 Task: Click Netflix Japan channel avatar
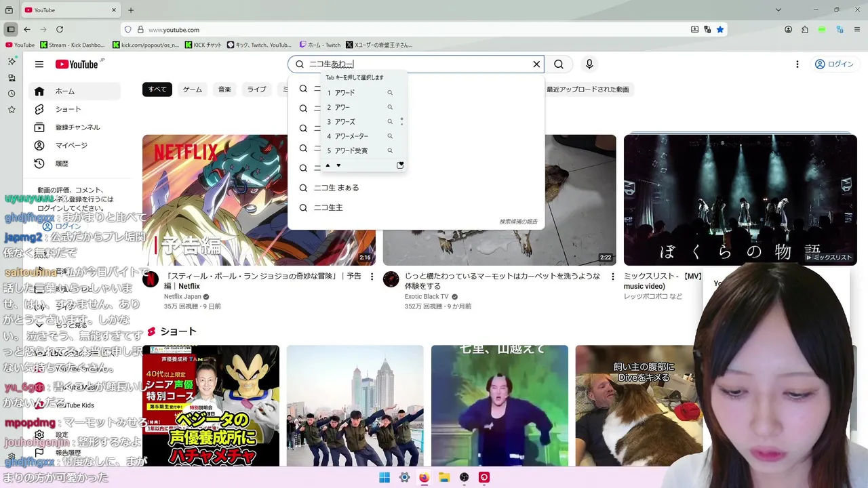151,279
